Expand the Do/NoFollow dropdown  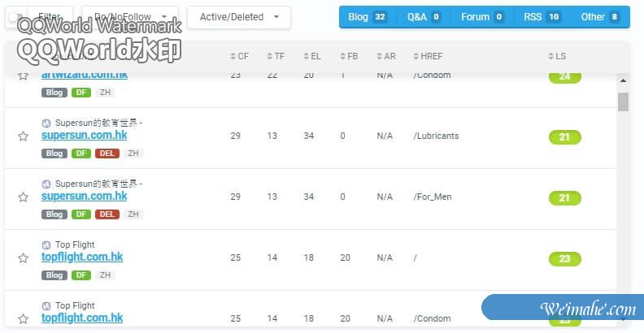point(130,16)
